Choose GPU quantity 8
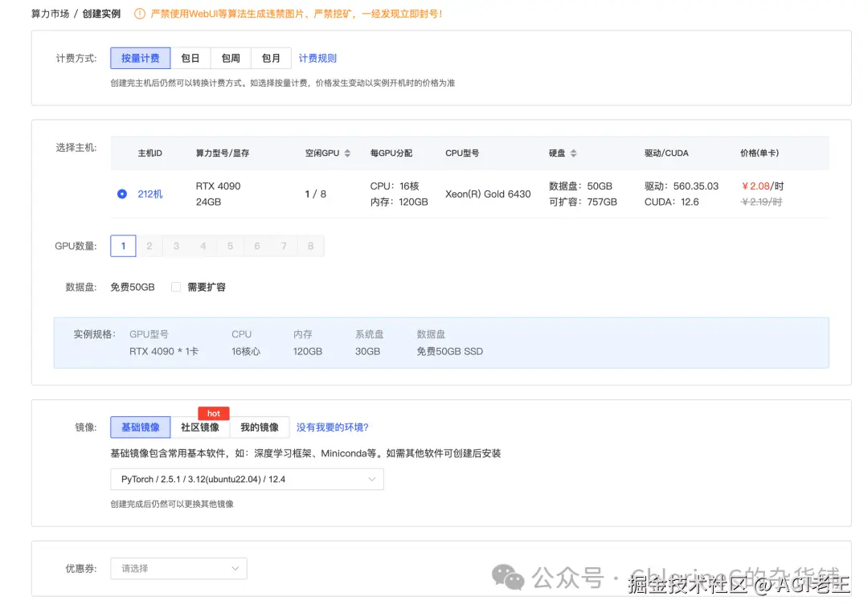 (x=310, y=246)
